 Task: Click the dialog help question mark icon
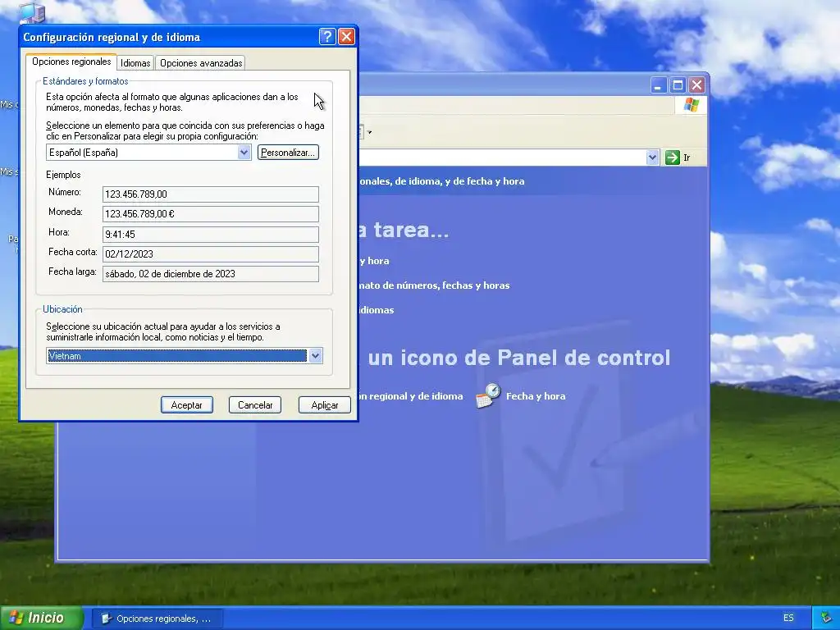[326, 36]
